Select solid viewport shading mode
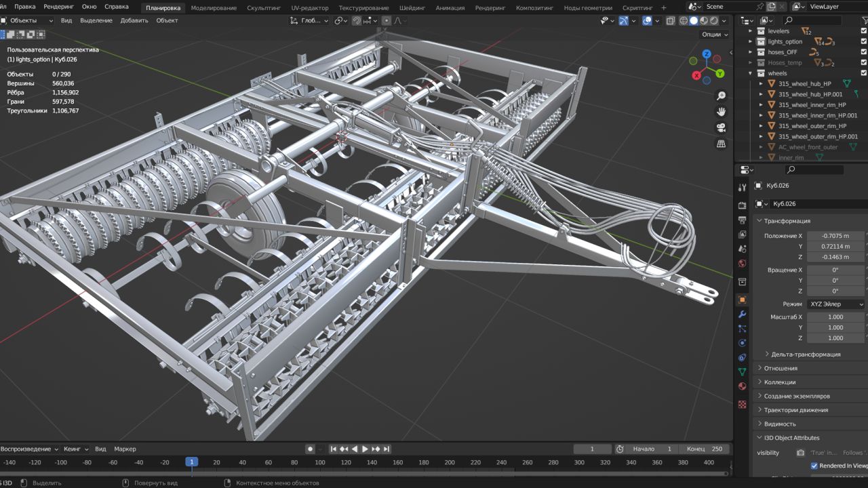This screenshot has width=868, height=488. pyautogui.click(x=694, y=20)
